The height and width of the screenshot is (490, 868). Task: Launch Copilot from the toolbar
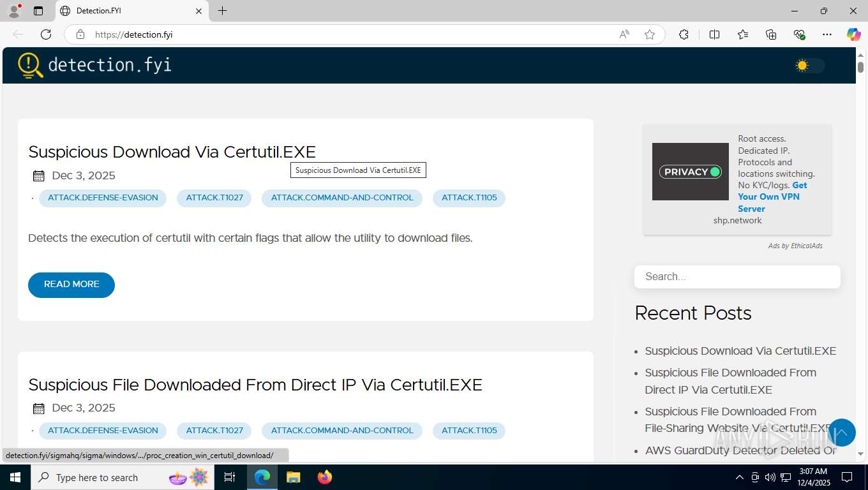(853, 34)
